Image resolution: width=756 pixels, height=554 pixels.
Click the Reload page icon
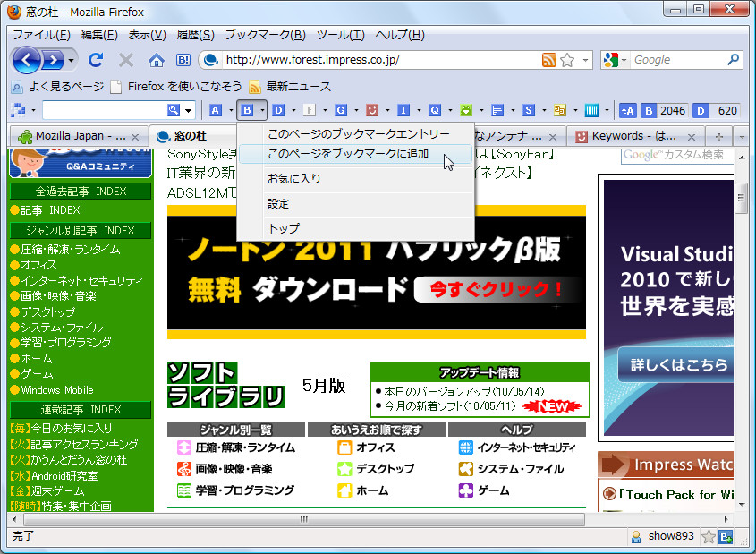(96, 60)
